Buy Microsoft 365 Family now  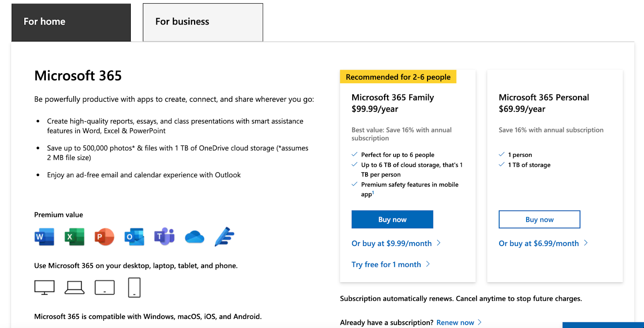392,219
